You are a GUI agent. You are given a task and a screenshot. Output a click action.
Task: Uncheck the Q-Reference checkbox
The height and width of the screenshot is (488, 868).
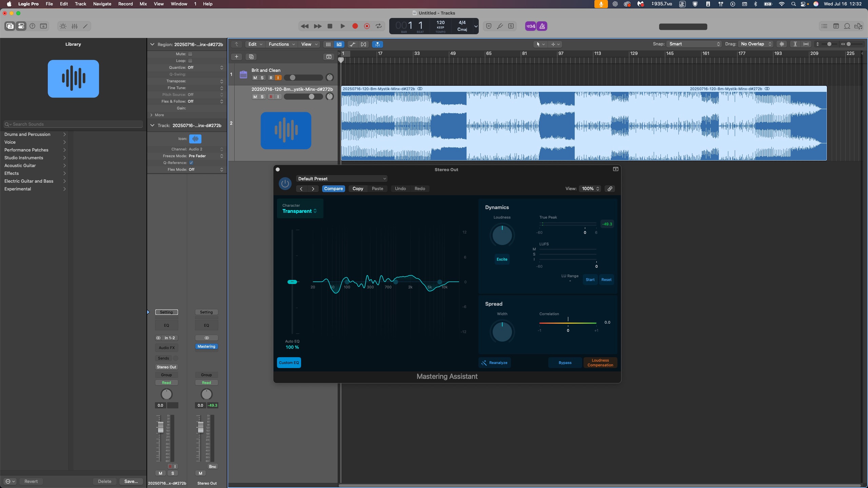(x=191, y=163)
